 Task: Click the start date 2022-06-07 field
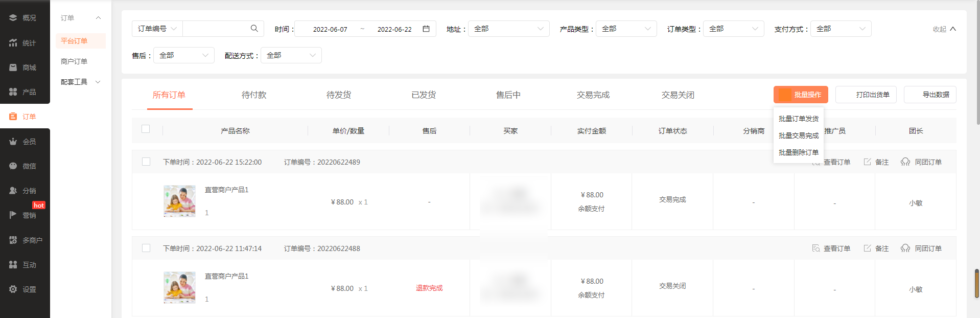click(x=330, y=29)
